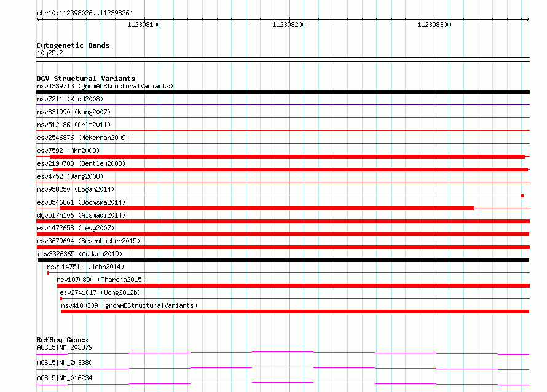Click the small red start marker of nsv1147511
547x392 pixels.
[48, 273]
